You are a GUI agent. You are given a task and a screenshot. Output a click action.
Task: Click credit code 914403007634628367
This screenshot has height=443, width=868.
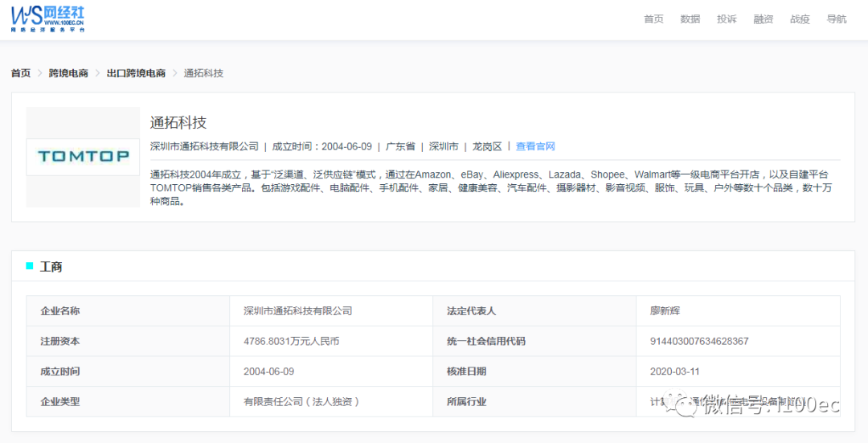(x=699, y=341)
